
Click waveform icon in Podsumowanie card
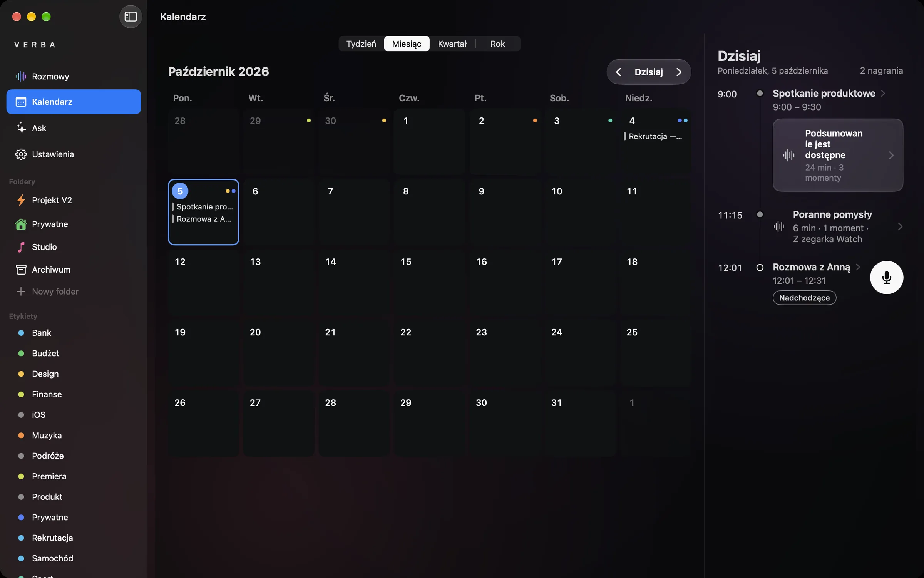point(788,155)
